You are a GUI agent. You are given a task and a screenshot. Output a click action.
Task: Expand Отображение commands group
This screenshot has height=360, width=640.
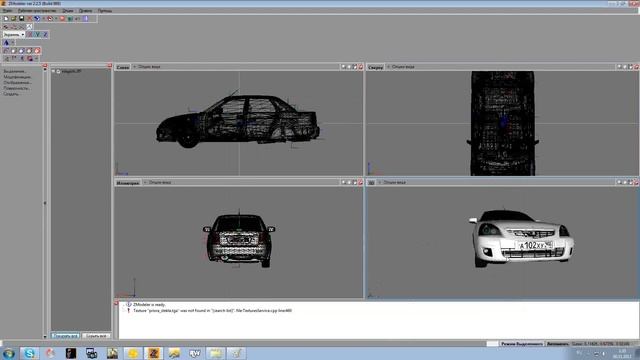[x=17, y=82]
